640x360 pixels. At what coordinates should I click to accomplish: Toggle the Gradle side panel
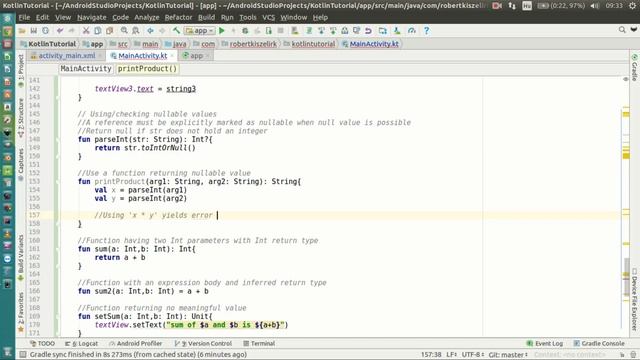coord(634,67)
